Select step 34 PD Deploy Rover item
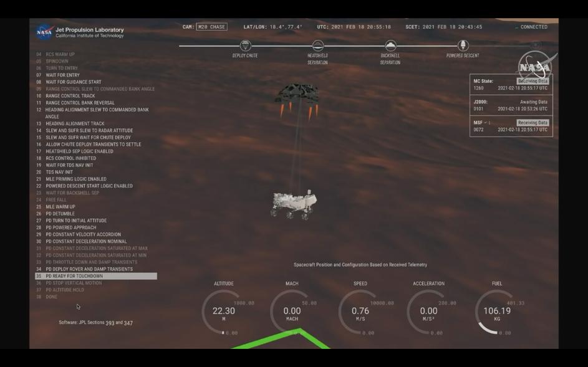Viewport: 588px width, 367px height. click(x=89, y=269)
